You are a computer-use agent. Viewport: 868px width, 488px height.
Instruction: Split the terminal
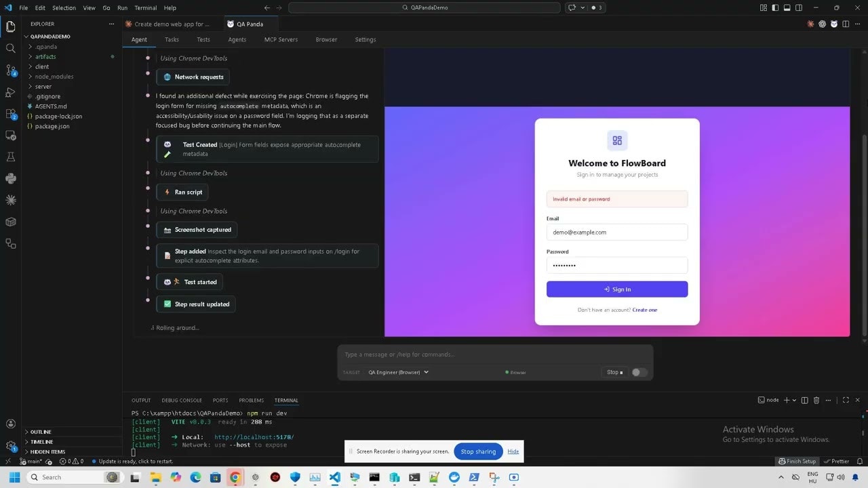[x=805, y=400]
